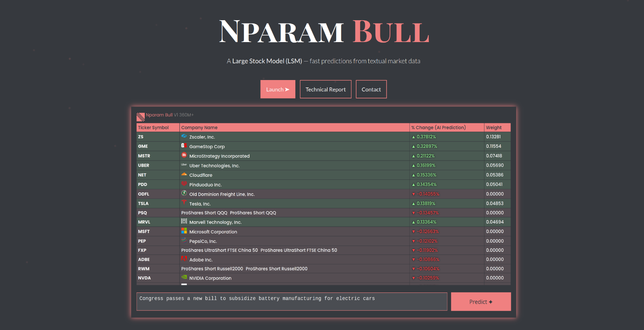
Task: Select the MSFT ticker cell
Action: click(158, 231)
